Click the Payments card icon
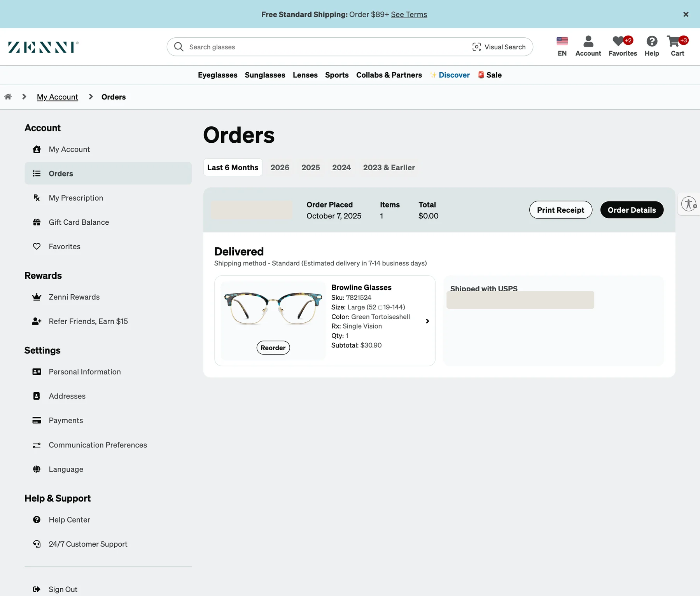 [x=37, y=420]
